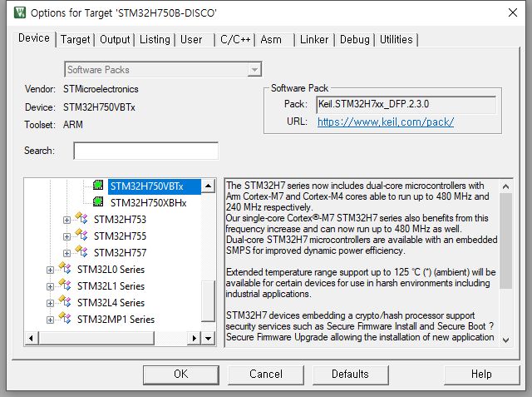Select the STM32H753 tree item

120,220
